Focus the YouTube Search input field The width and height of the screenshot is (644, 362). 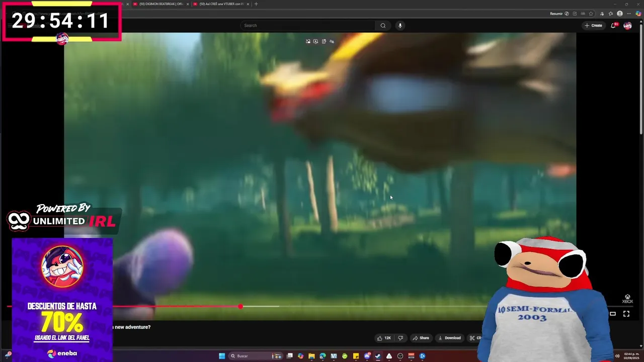coord(308,26)
